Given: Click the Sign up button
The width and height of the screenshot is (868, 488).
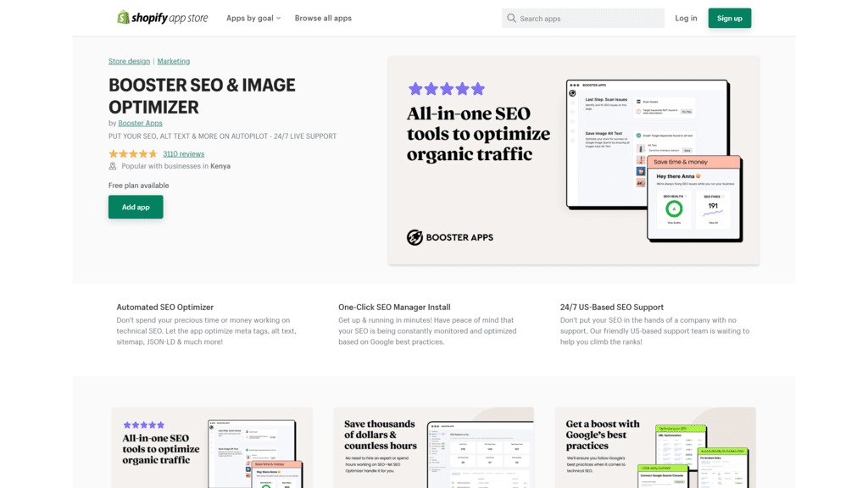Looking at the screenshot, I should coord(730,19).
